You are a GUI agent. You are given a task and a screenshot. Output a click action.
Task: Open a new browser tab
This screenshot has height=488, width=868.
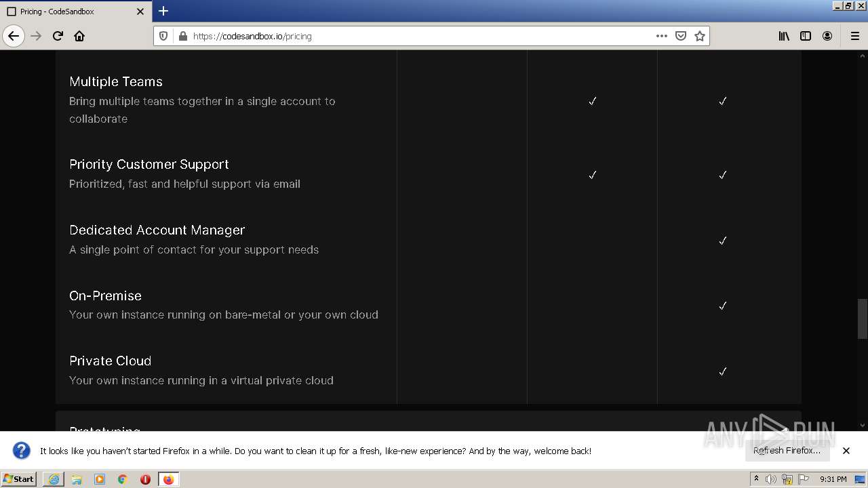click(163, 11)
